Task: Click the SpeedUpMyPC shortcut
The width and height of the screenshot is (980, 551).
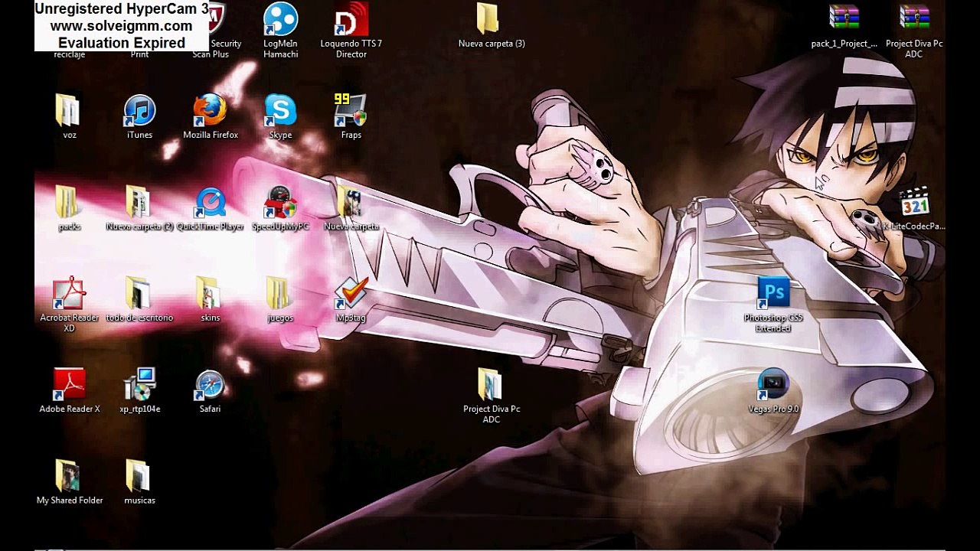Action: click(280, 202)
